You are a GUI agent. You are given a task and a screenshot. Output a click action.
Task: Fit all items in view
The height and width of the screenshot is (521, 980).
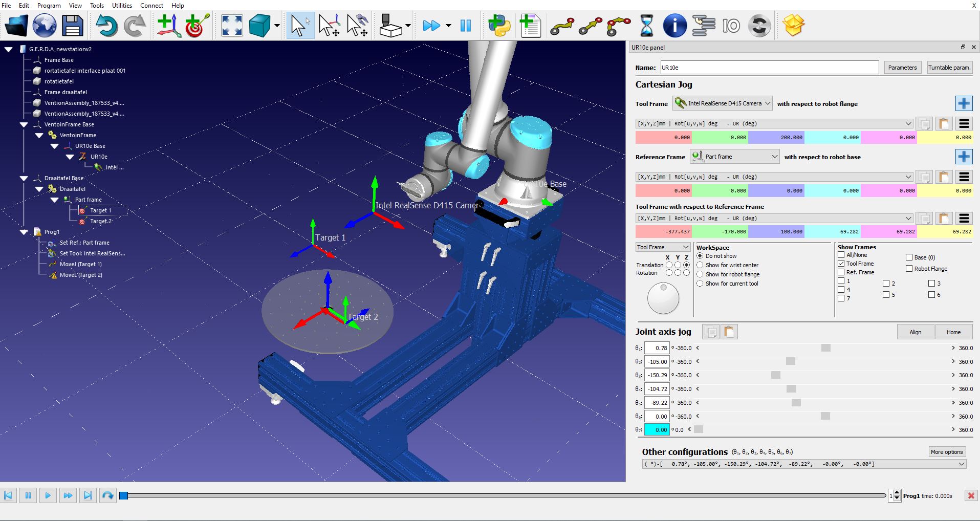(x=232, y=25)
